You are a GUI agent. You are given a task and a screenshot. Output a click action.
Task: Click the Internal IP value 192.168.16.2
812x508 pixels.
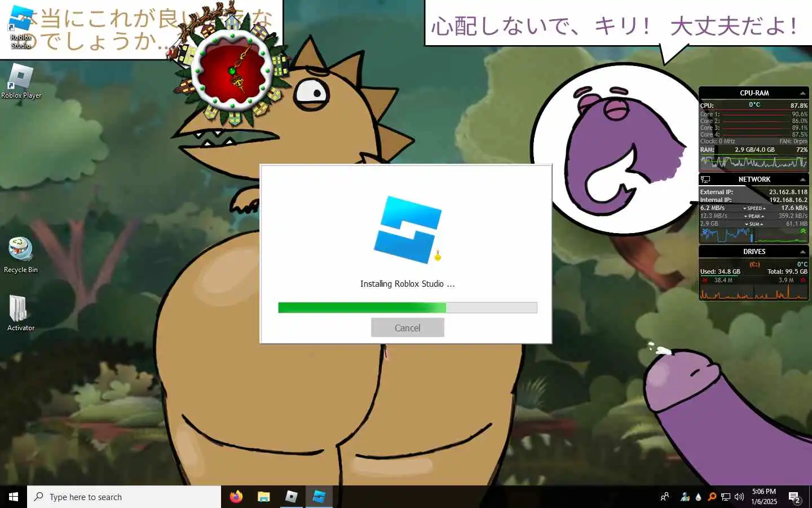788,200
